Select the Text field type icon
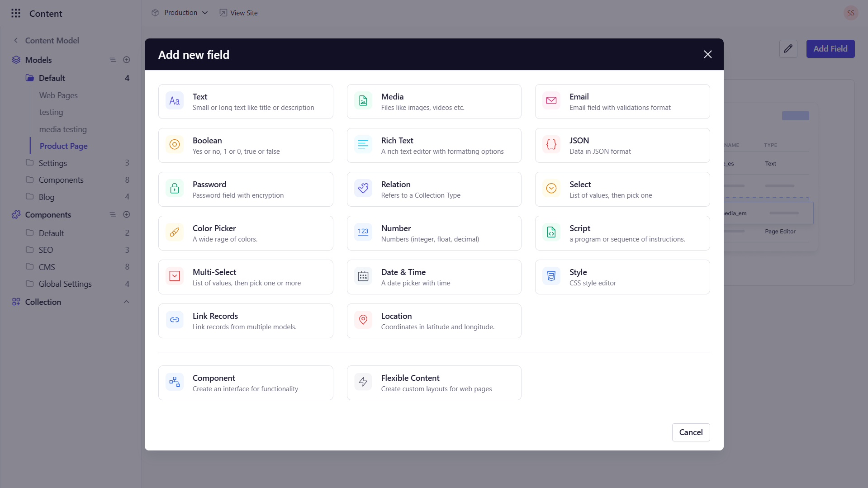The image size is (868, 488). 175,101
